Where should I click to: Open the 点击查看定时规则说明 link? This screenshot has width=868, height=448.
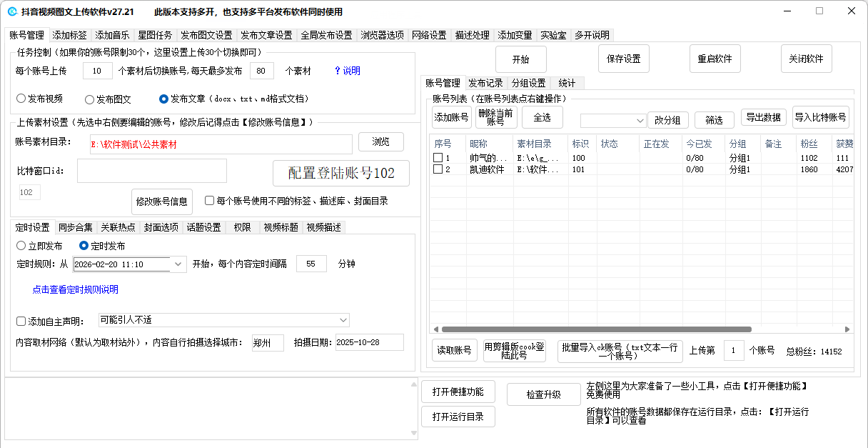tap(75, 289)
